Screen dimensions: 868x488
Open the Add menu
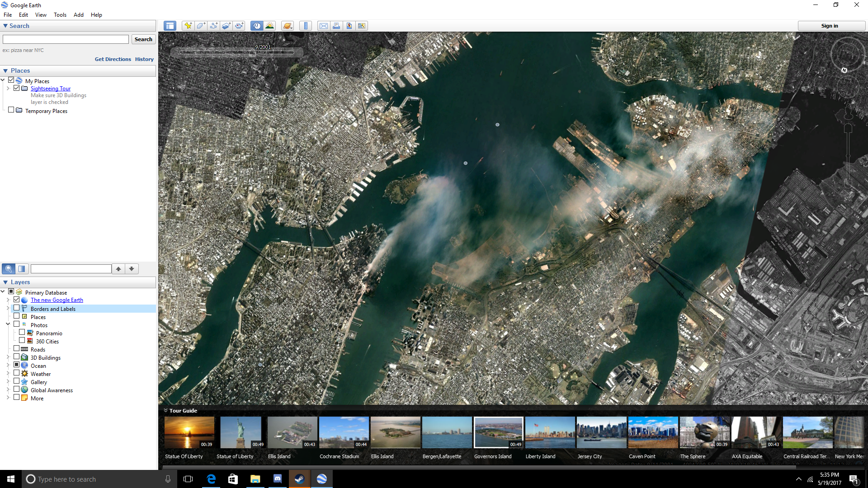[x=79, y=15]
